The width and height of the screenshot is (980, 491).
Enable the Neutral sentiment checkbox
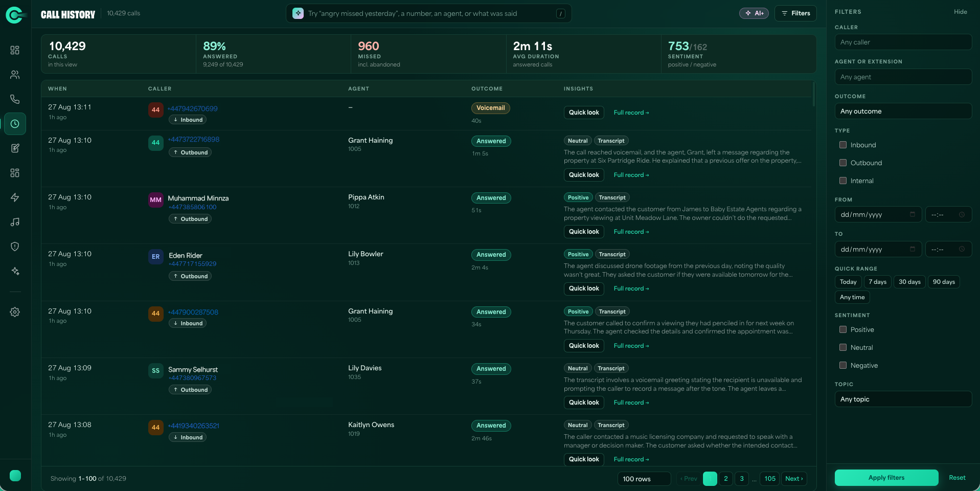point(843,347)
